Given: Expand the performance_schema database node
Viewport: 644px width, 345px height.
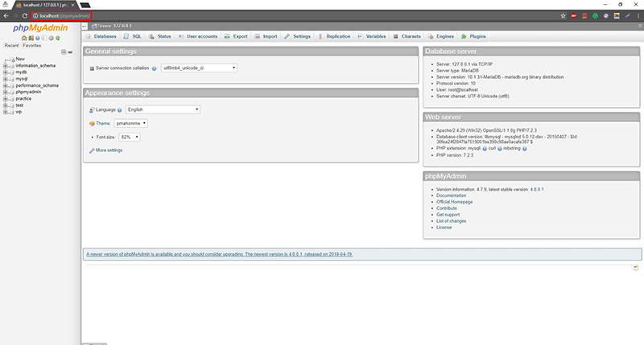Looking at the screenshot, I should coord(6,85).
